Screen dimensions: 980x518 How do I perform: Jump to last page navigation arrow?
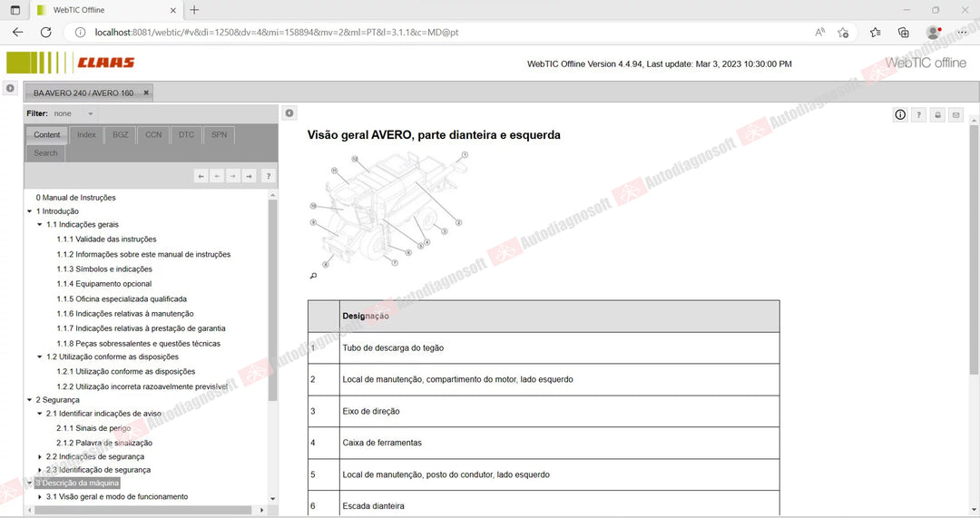pyautogui.click(x=249, y=176)
